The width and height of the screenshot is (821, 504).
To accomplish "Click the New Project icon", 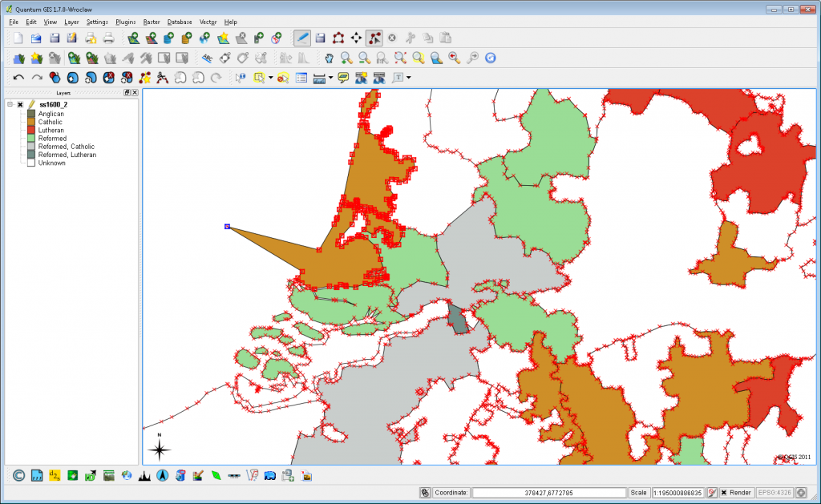I will [x=18, y=38].
